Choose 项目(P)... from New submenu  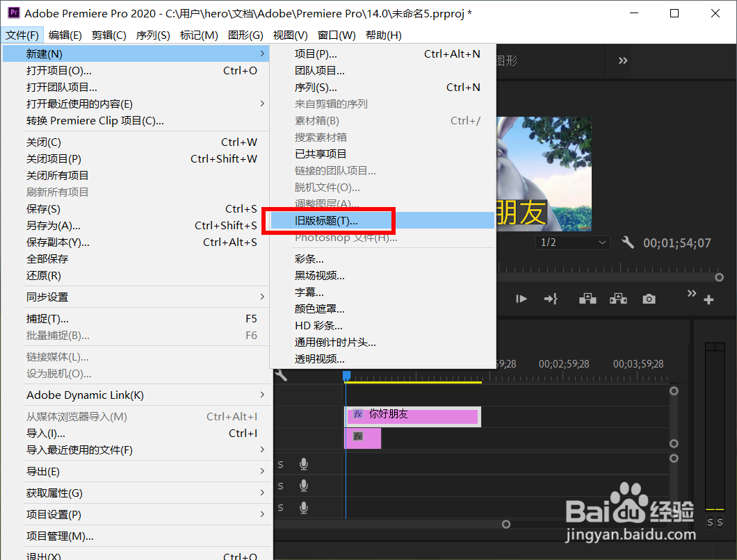click(382, 54)
